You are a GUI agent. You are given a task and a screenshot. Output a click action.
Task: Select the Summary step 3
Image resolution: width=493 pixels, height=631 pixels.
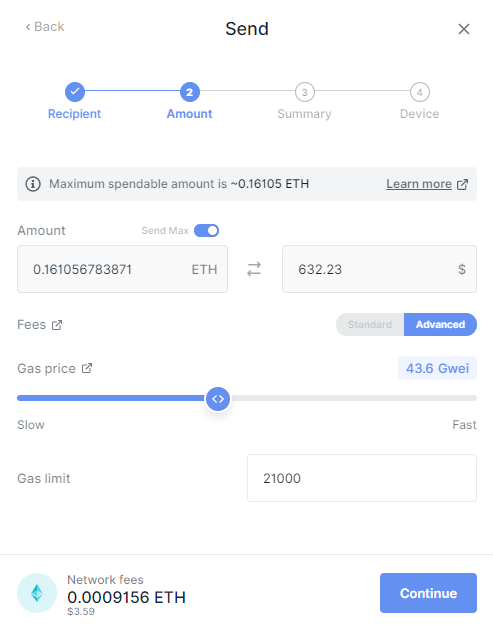(305, 92)
